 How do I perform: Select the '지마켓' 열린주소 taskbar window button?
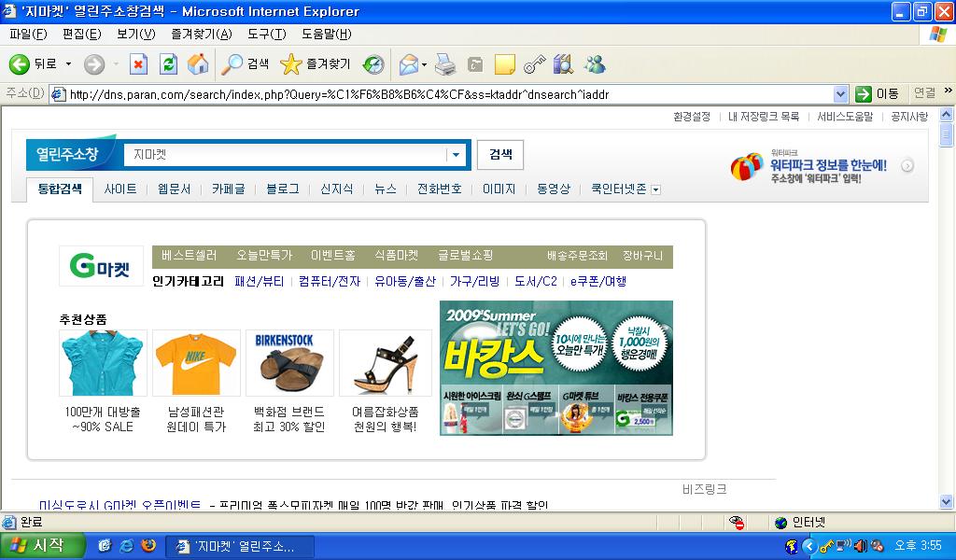tap(240, 546)
